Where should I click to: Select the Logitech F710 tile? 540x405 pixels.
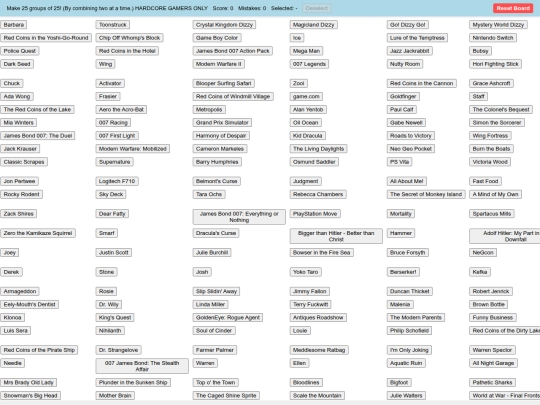[117, 181]
